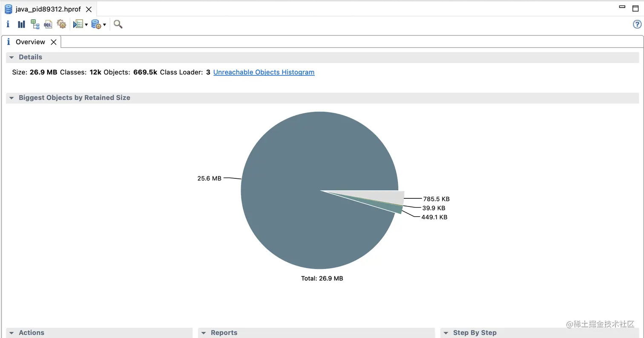Open dropdown arrow beside Query Browser icon
Screen dimensions: 644x338
pos(104,25)
